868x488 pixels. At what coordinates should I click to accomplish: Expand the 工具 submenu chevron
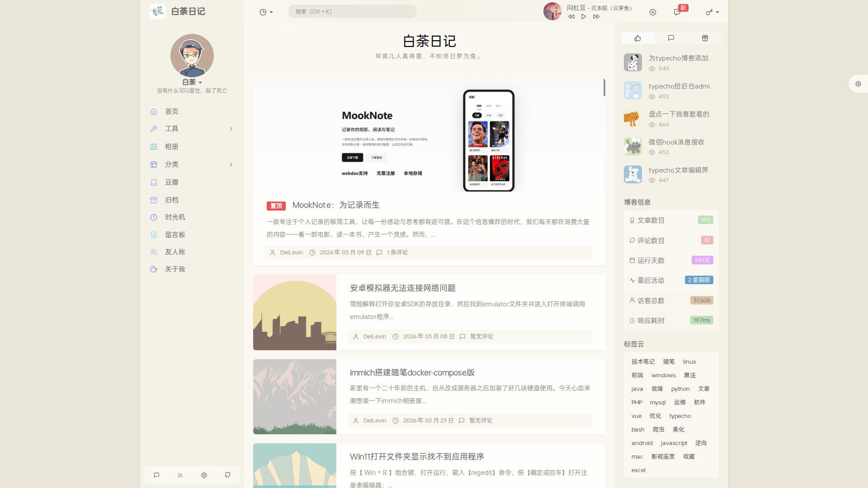coord(231,129)
